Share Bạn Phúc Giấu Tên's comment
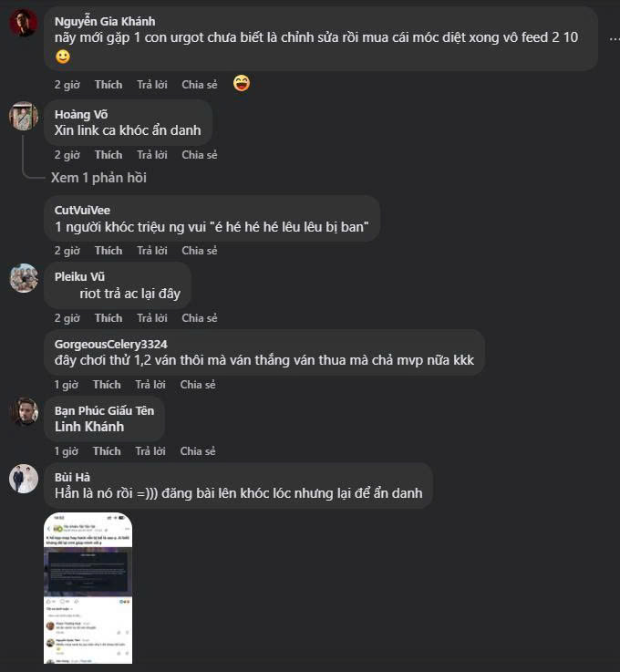620x672 pixels. [198, 451]
